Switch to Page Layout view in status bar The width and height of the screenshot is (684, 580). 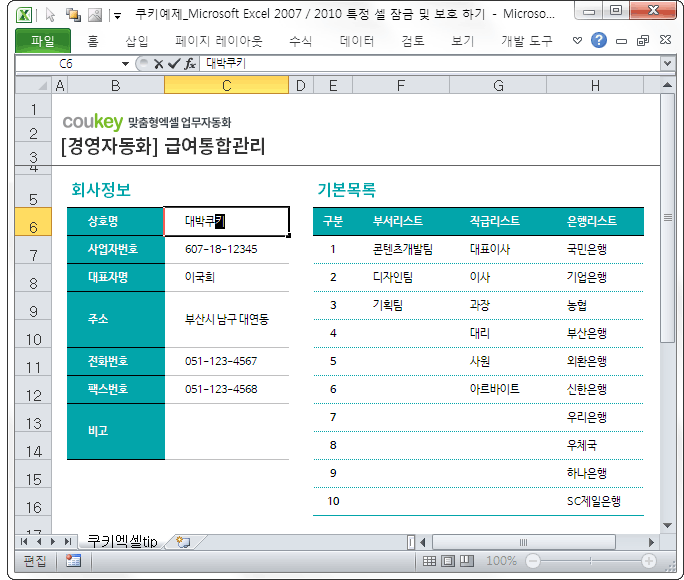[448, 561]
